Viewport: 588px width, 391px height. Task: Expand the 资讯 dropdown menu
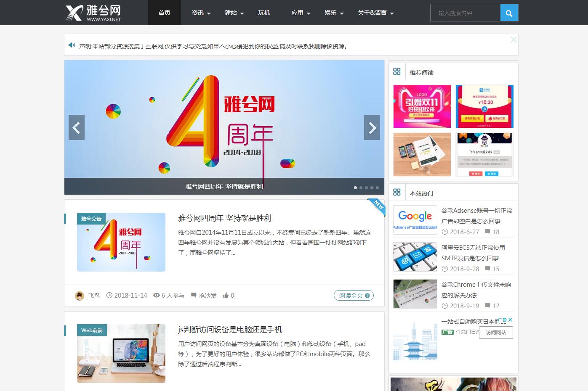(x=201, y=13)
